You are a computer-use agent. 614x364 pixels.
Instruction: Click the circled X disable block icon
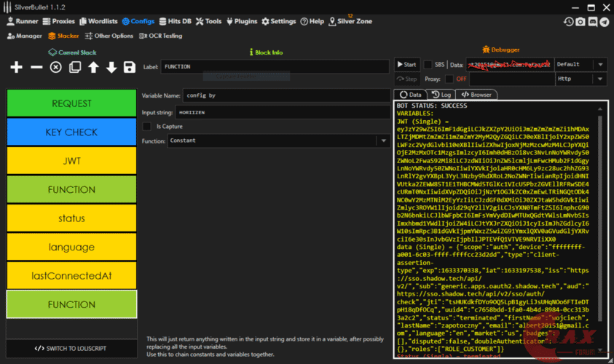pos(55,67)
